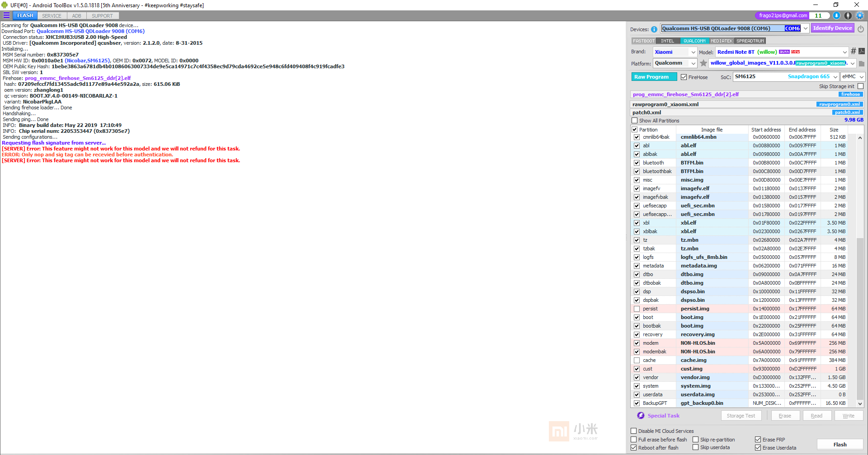Toggle the Partition header select-all checkbox
This screenshot has height=455, width=868.
click(x=634, y=130)
